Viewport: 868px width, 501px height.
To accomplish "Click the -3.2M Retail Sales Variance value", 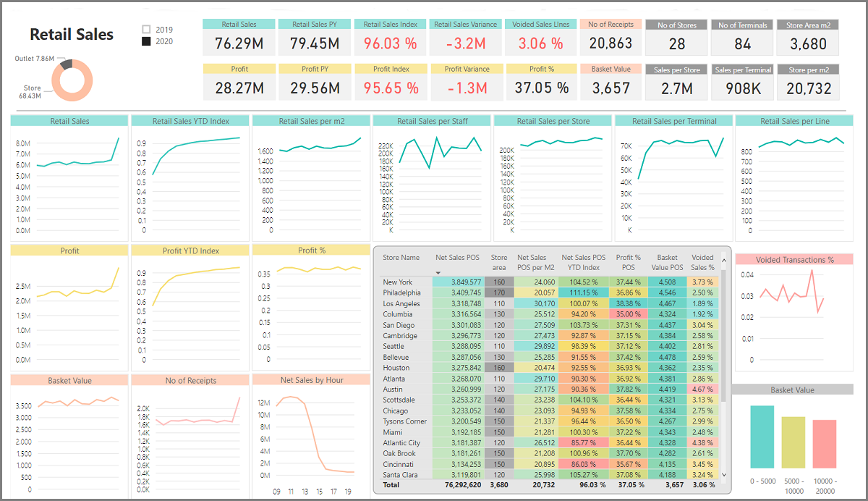I will pyautogui.click(x=465, y=43).
